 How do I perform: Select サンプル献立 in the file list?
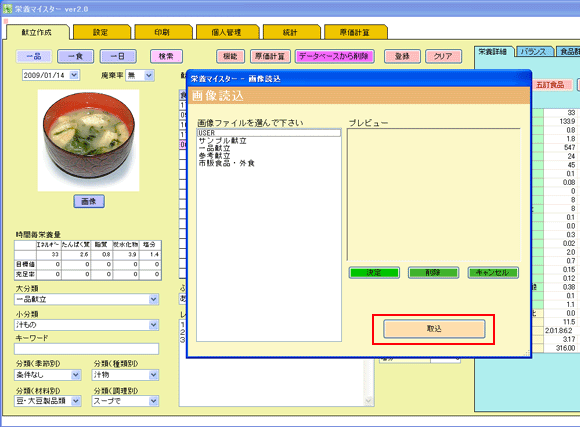click(223, 141)
